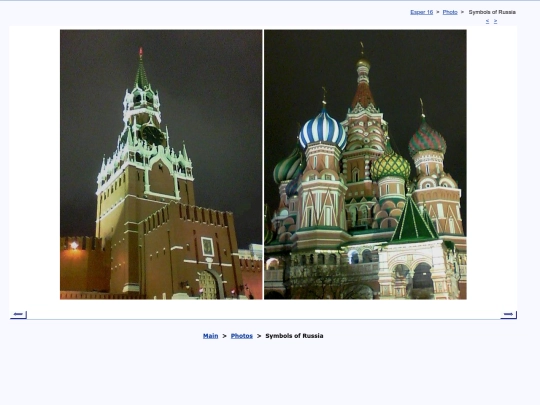This screenshot has height=405, width=540.
Task: Open the Main link in bottom breadcrumb
Action: (210, 336)
